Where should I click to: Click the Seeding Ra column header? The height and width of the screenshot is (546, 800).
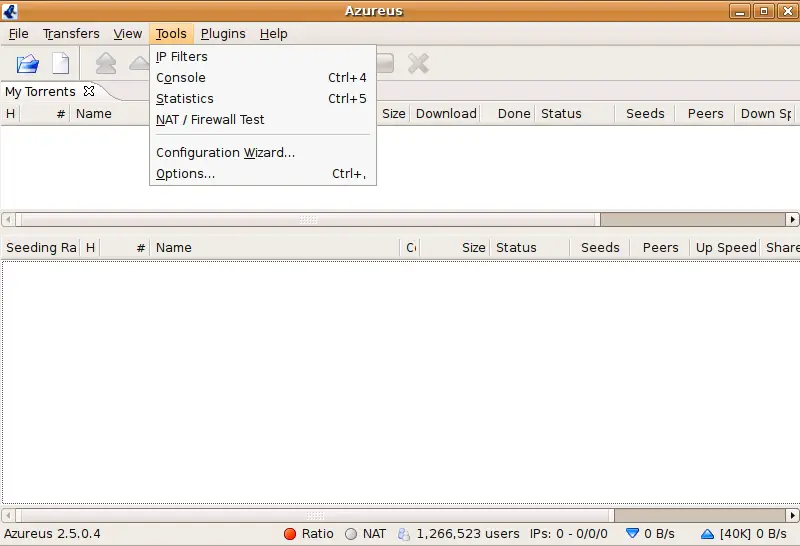click(x=41, y=247)
